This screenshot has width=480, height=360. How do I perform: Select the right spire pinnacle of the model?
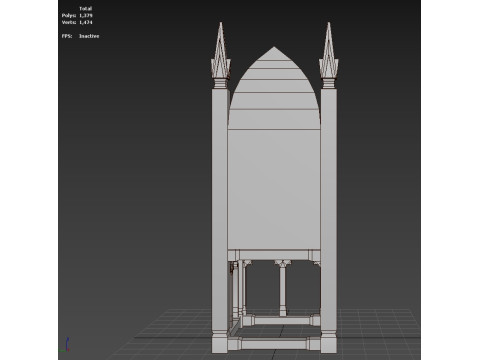329,55
